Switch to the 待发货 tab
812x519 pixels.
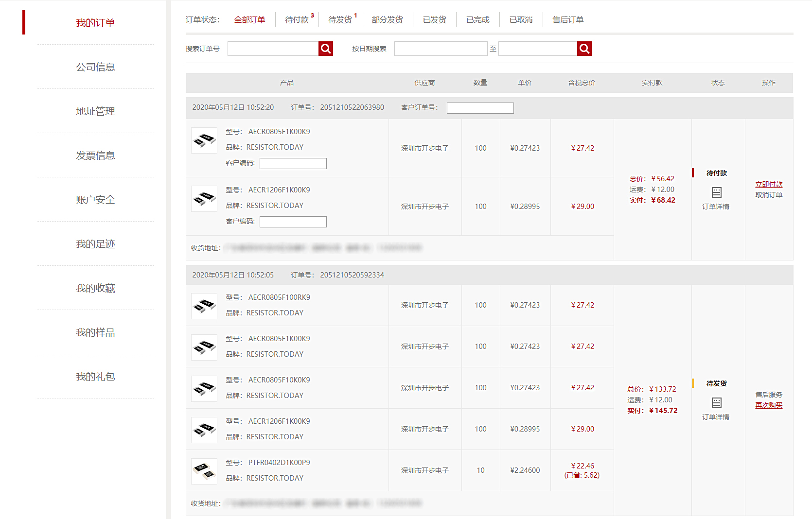click(x=340, y=20)
